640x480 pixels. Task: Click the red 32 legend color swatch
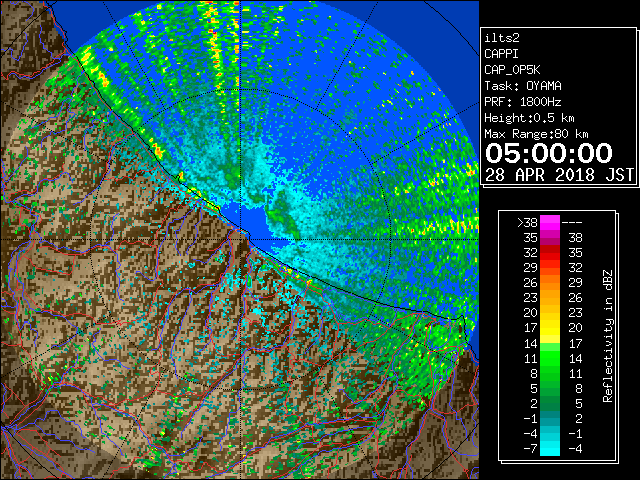(550, 253)
